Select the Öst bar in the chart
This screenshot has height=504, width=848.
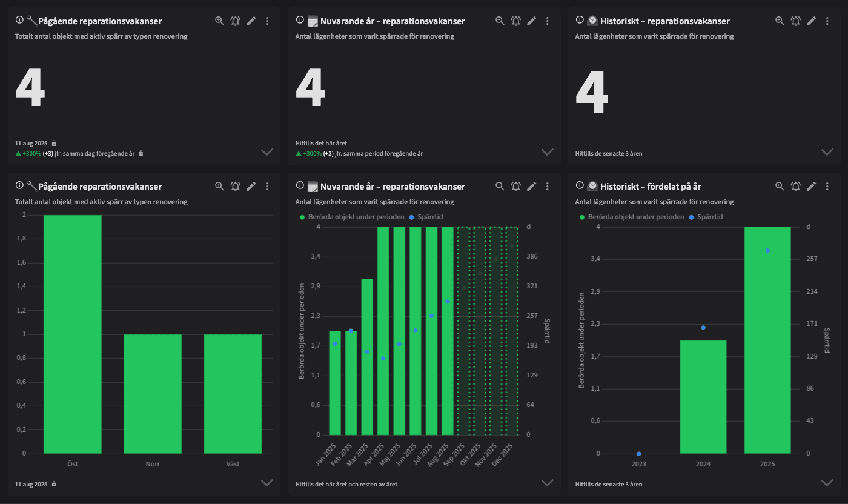click(x=72, y=333)
